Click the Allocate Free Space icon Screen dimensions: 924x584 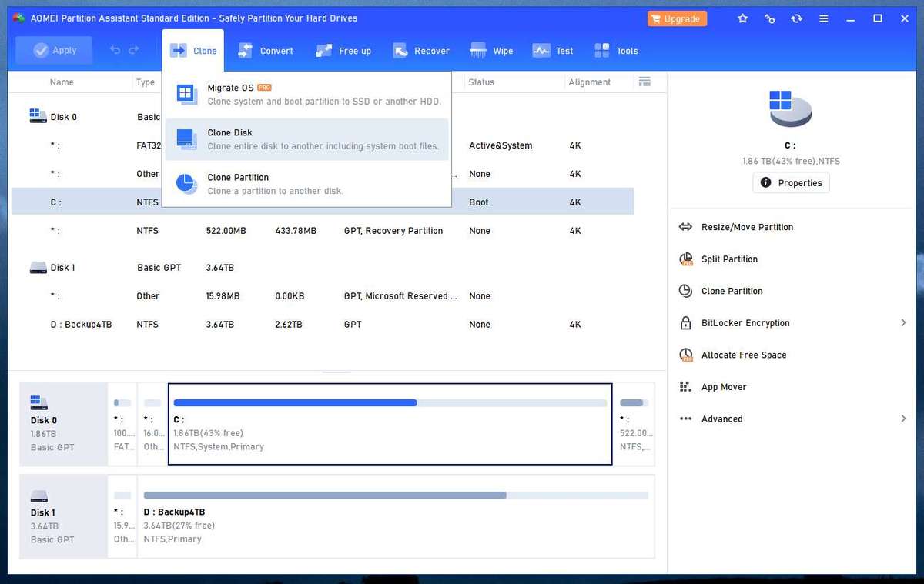pyautogui.click(x=685, y=355)
